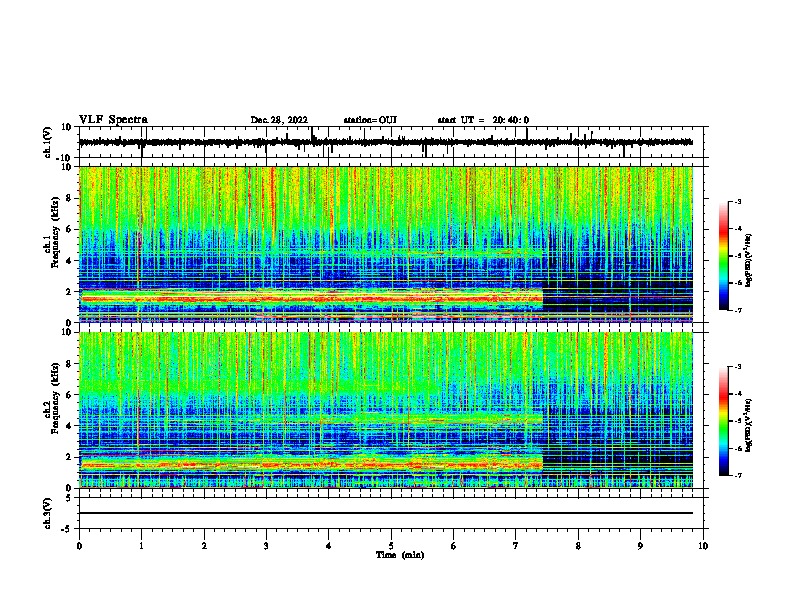
Task: Click the ch.2 "Frequency (kHz)" axis label
Action: (x=55, y=398)
